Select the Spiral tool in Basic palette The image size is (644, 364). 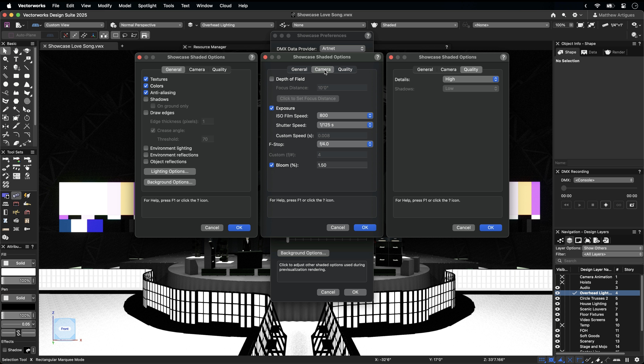[27, 101]
